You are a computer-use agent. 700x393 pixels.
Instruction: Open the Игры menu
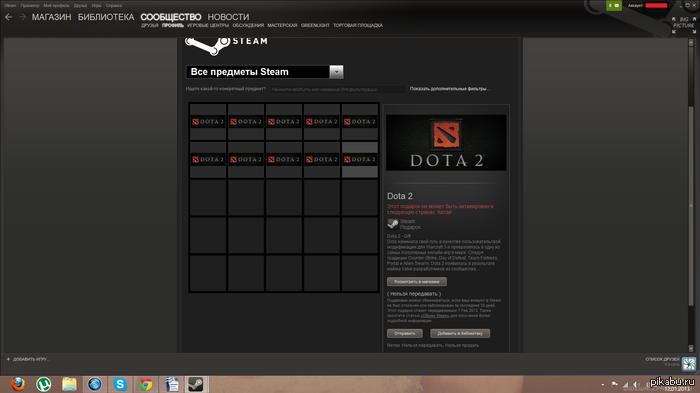click(96, 5)
